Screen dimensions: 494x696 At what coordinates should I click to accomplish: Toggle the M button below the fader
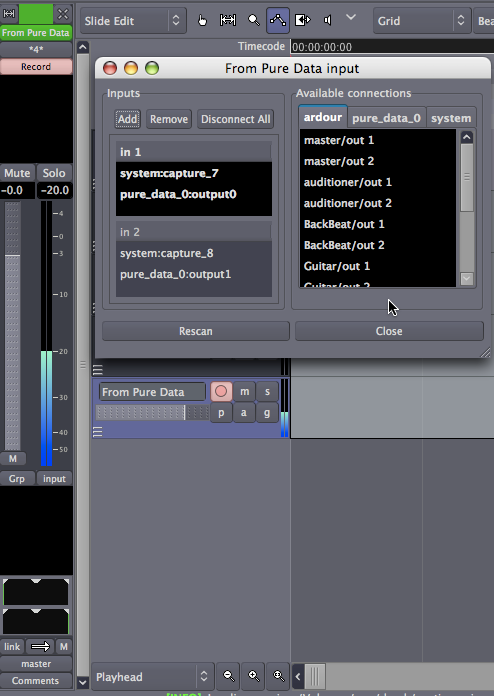click(x=12, y=459)
